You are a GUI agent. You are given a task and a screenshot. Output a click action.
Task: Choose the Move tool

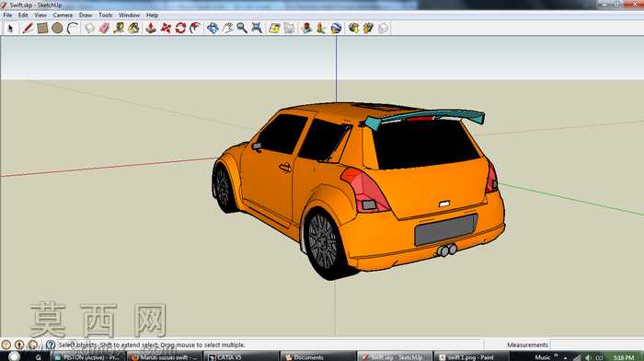coord(166,28)
